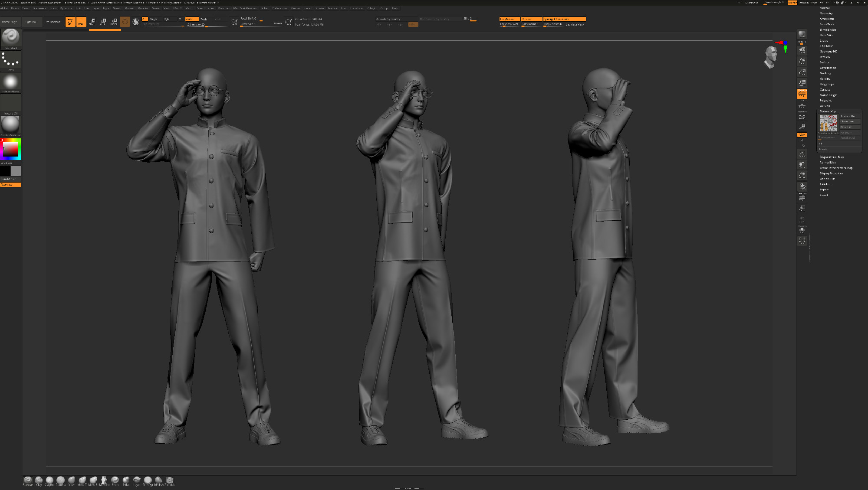Click the Alternate color button
Image resolution: width=868 pixels, height=490 pixels.
10,185
